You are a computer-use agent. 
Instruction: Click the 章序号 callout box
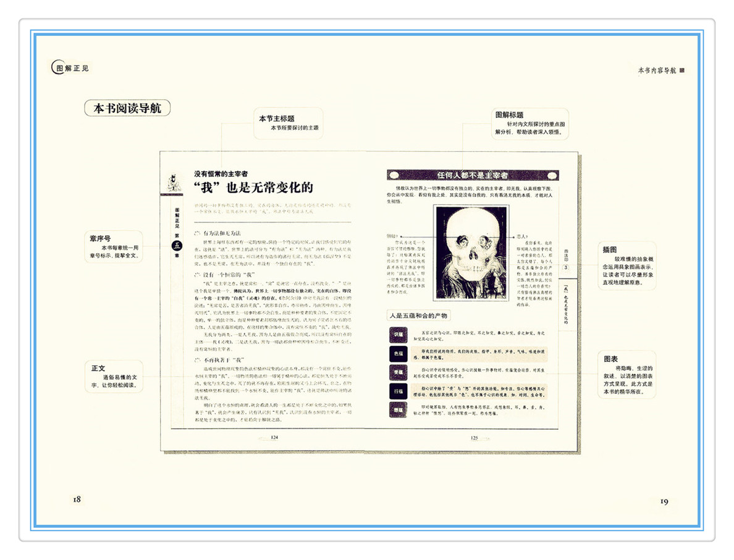114,246
